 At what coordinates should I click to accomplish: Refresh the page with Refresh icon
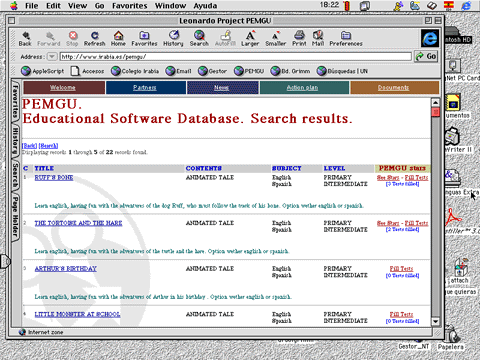point(94,39)
